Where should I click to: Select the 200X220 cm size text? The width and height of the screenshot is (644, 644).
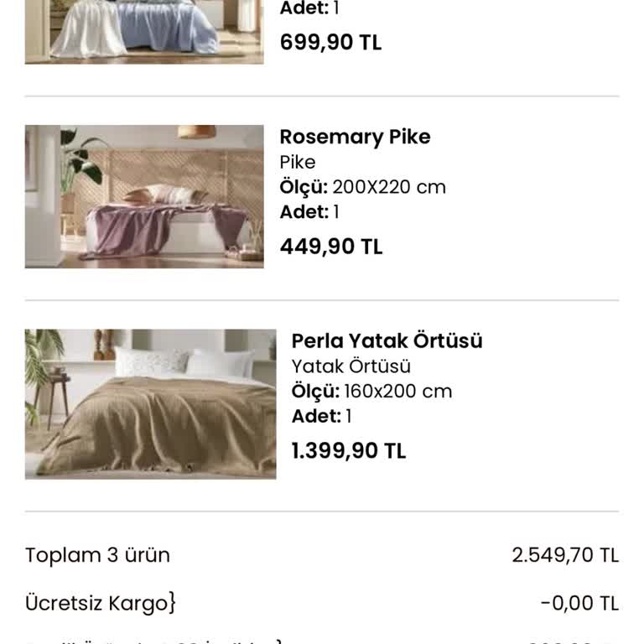(x=389, y=187)
